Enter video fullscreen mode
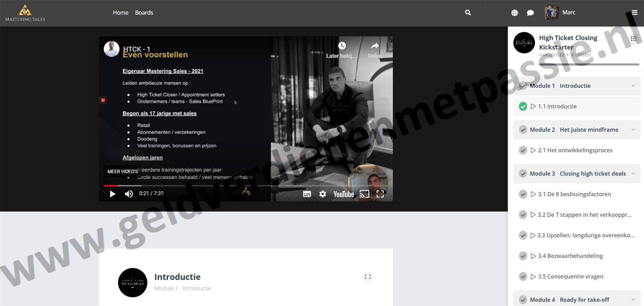The height and width of the screenshot is (306, 644). 380,194
